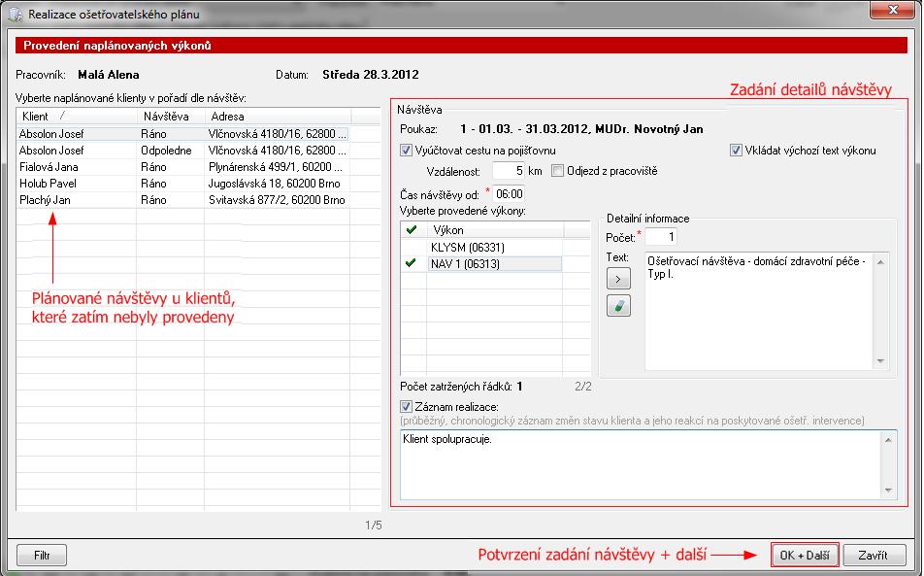The width and height of the screenshot is (924, 576).
Task: Click the Poukaz value with MUDr. Novotný Jan
Action: (581, 129)
